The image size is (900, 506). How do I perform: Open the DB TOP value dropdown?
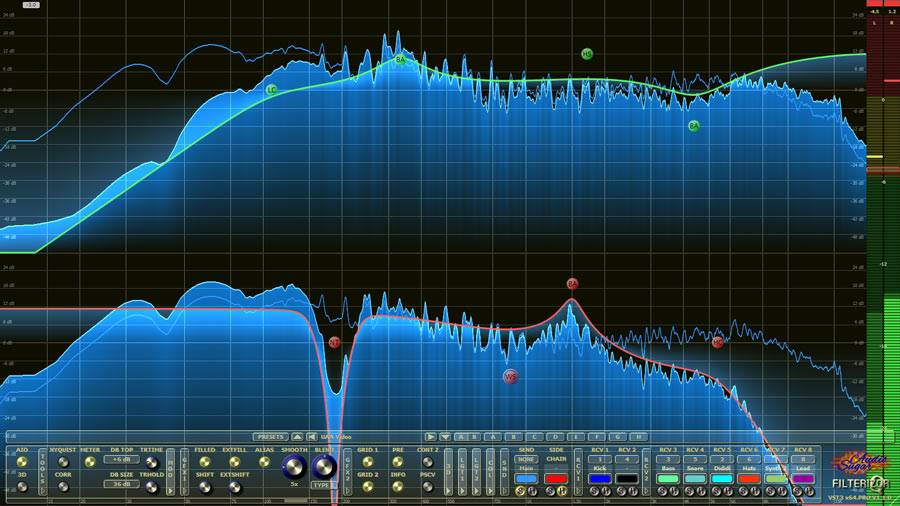pos(122,460)
